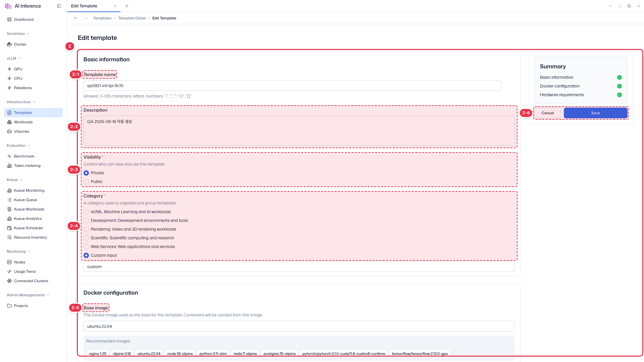Pick the nginx:1.25 recommended image
This screenshot has height=362, width=644.
(x=98, y=354)
